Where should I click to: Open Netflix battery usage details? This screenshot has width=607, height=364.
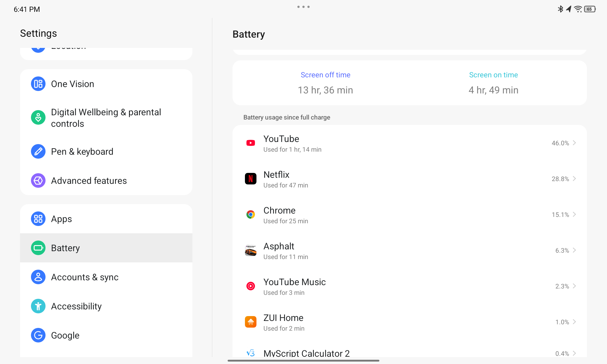tap(409, 179)
